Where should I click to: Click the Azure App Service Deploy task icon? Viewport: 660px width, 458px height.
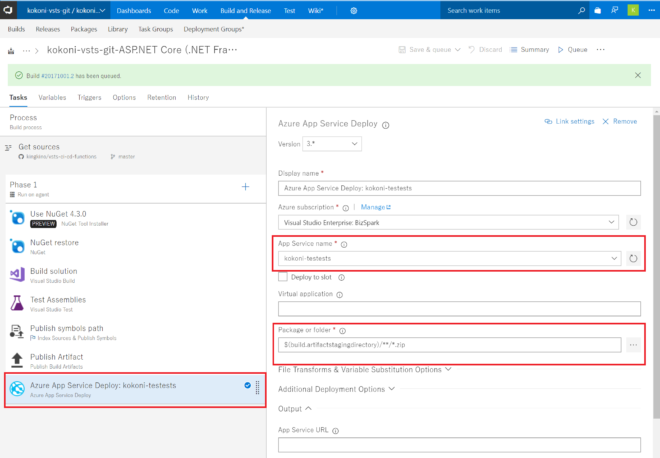click(x=17, y=389)
